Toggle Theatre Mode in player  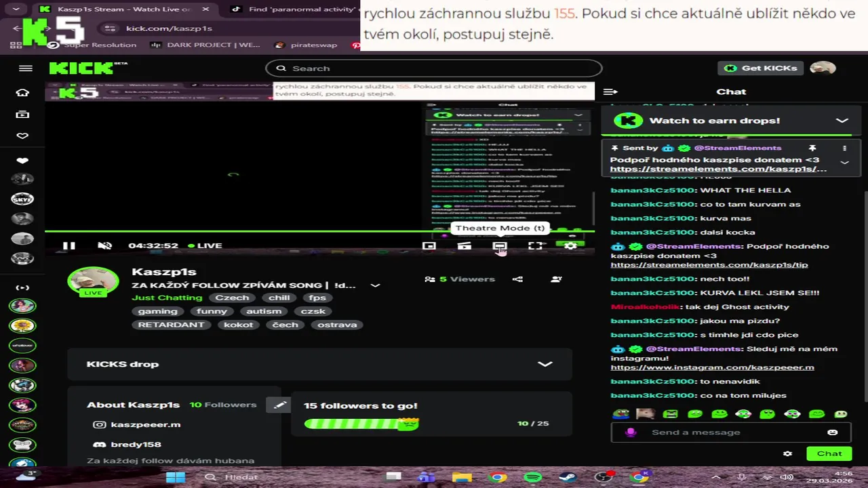click(500, 246)
